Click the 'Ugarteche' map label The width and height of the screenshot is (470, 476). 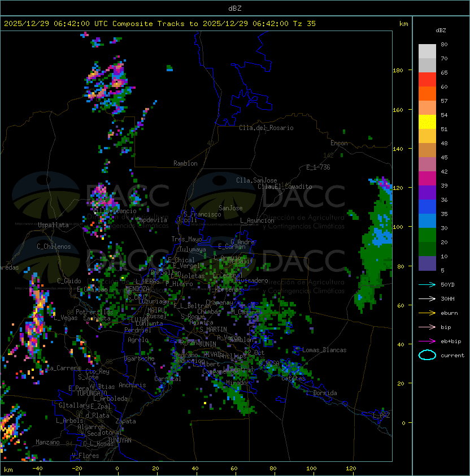point(140,358)
